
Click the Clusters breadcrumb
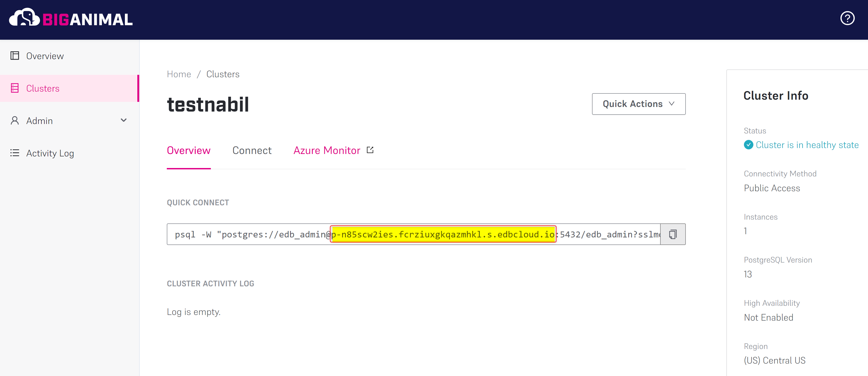pyautogui.click(x=223, y=74)
